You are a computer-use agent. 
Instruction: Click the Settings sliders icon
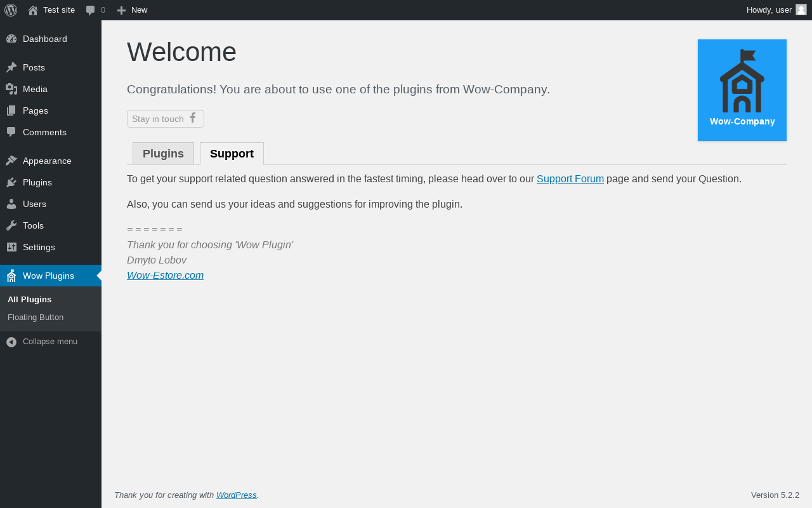(11, 247)
